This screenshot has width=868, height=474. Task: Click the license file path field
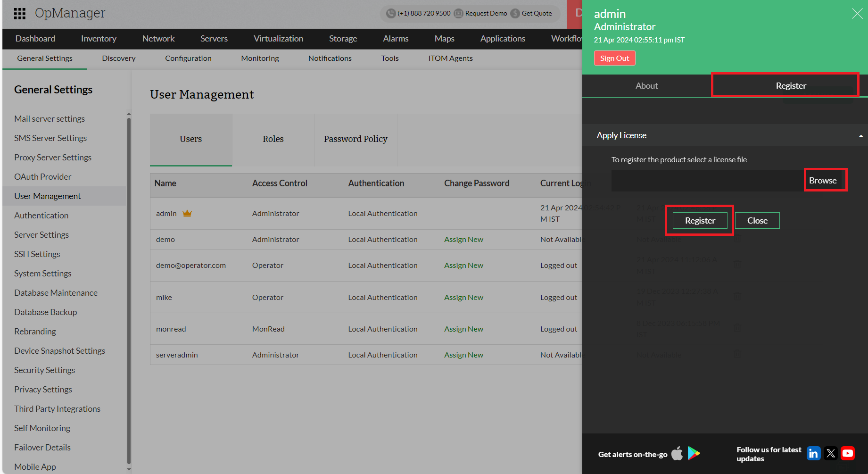pyautogui.click(x=708, y=181)
